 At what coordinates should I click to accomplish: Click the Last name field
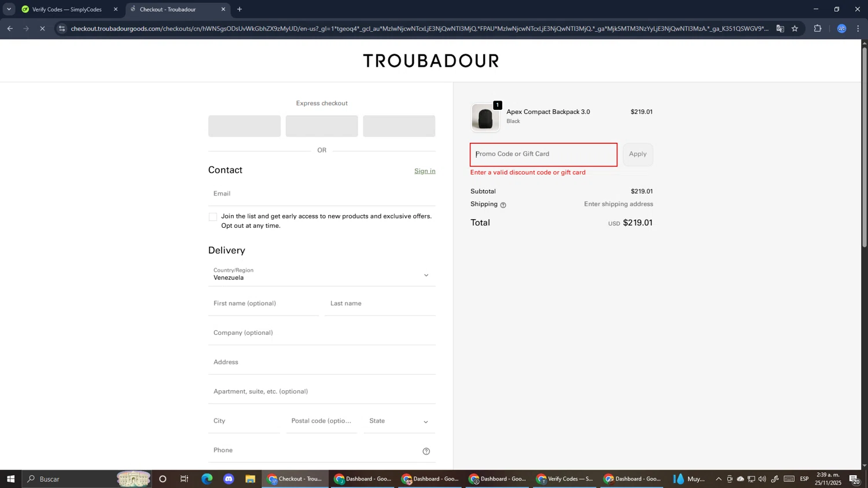(x=380, y=304)
